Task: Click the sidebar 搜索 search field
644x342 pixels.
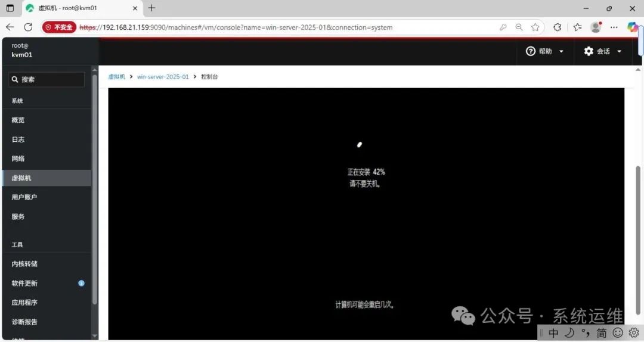Action: pos(48,79)
